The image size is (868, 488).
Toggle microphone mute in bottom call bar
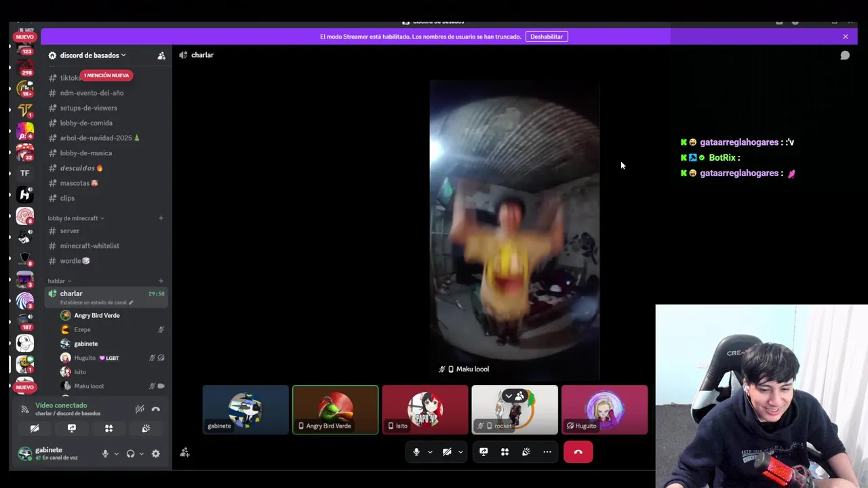(416, 452)
